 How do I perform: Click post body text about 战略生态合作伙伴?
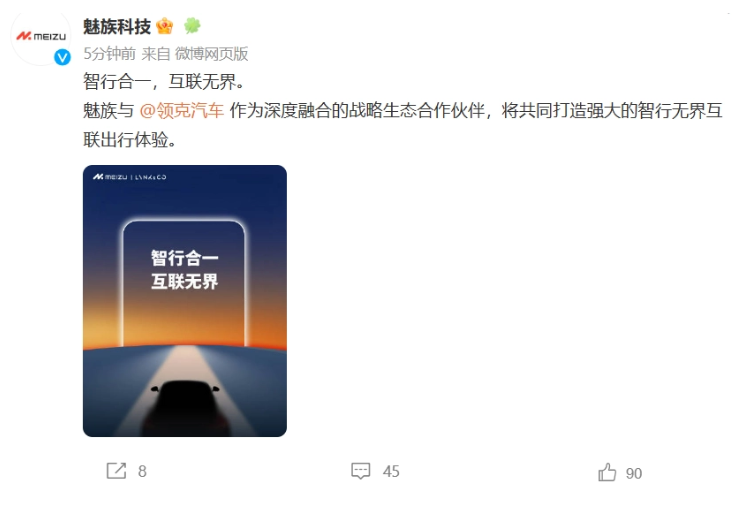click(403, 125)
